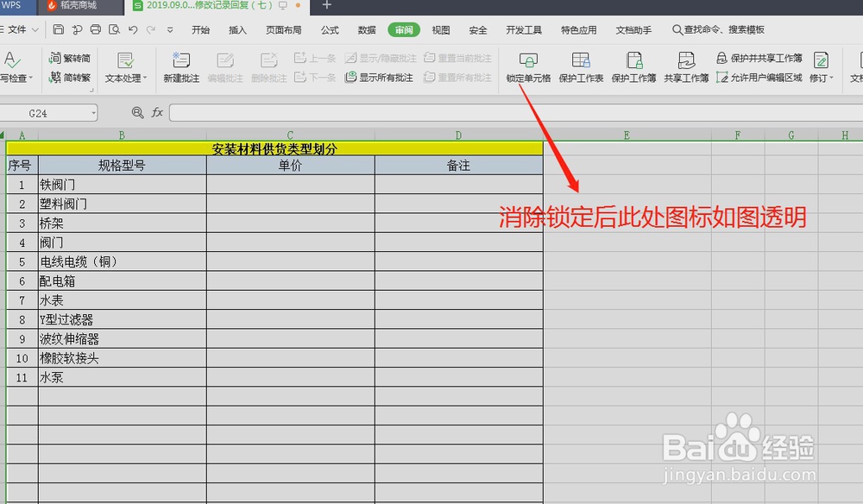Screen dimensions: 863x504
Task: Open the 公式 ribbon tab
Action: 330,30
